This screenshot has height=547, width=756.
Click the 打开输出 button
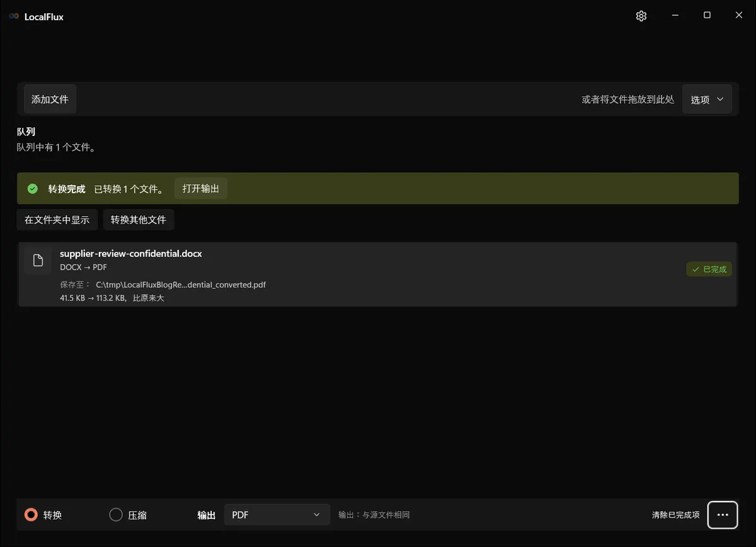[201, 189]
